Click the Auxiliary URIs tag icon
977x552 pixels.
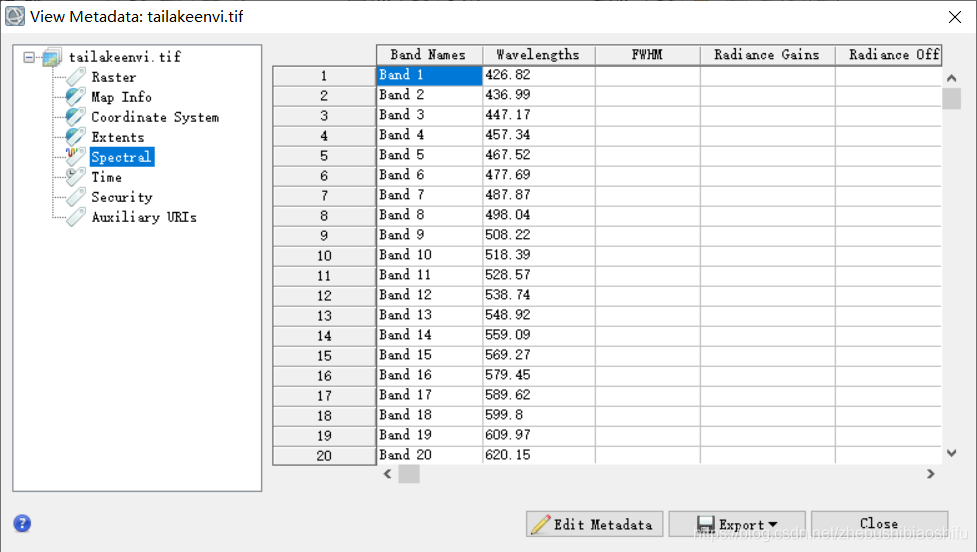(75, 217)
